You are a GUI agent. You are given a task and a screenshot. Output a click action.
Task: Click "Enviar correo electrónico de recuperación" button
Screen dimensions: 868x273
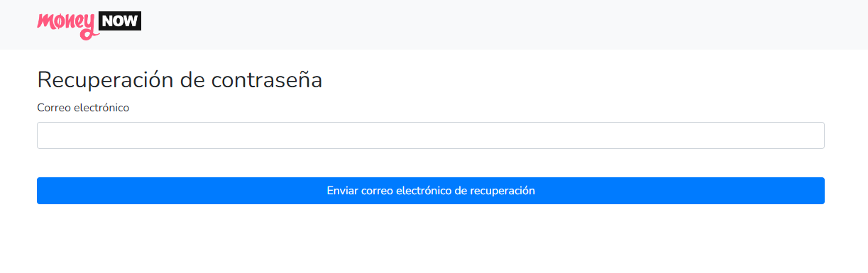(430, 191)
